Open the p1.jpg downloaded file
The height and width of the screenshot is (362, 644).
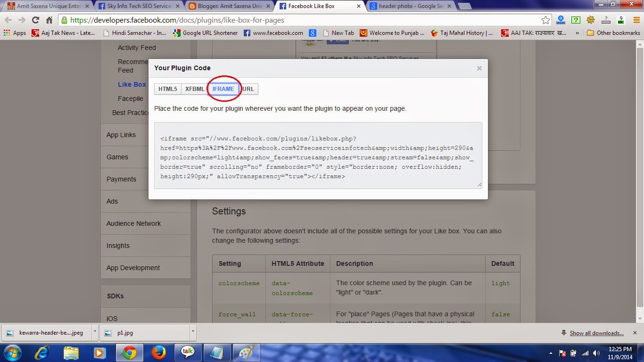pos(145,332)
